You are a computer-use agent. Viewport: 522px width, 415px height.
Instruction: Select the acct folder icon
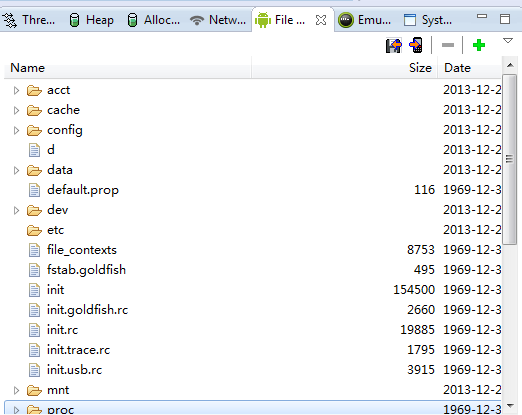point(34,90)
